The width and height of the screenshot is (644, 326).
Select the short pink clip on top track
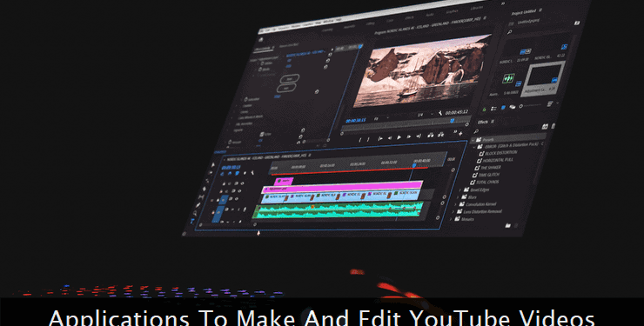[x=284, y=181]
